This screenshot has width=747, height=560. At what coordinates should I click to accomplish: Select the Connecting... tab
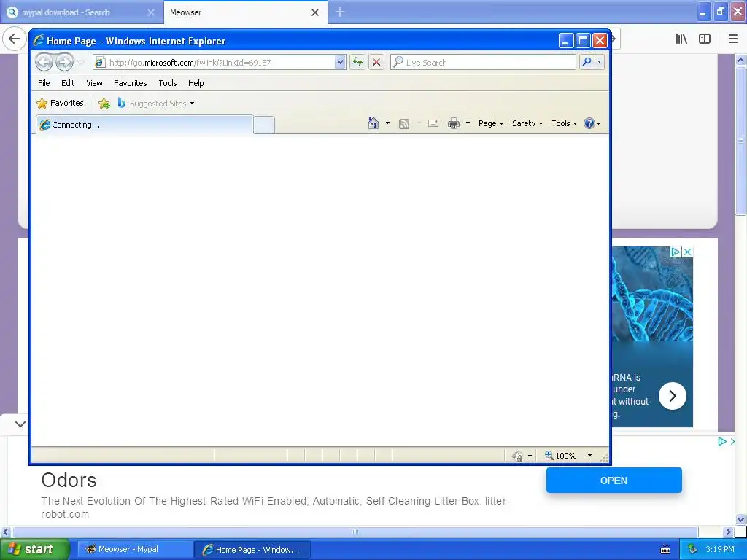(144, 125)
